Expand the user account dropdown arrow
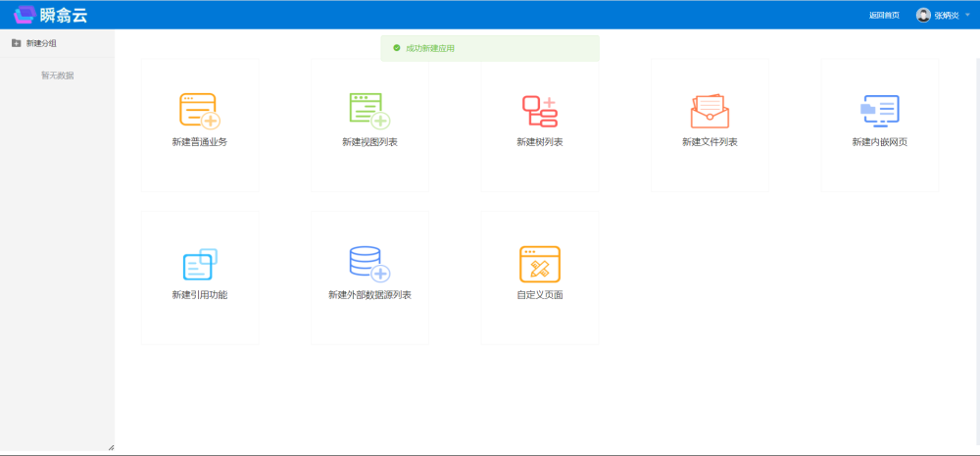Viewport: 980px width, 456px height. 967,15
